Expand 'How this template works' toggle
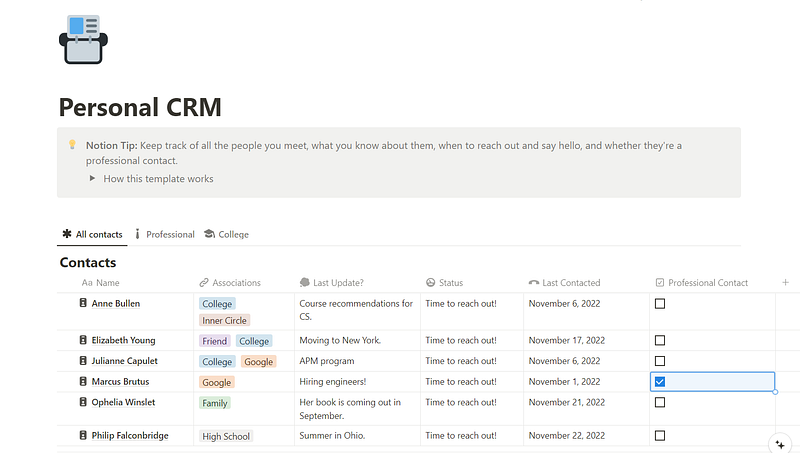Image resolution: width=800 pixels, height=453 pixels. [x=93, y=179]
